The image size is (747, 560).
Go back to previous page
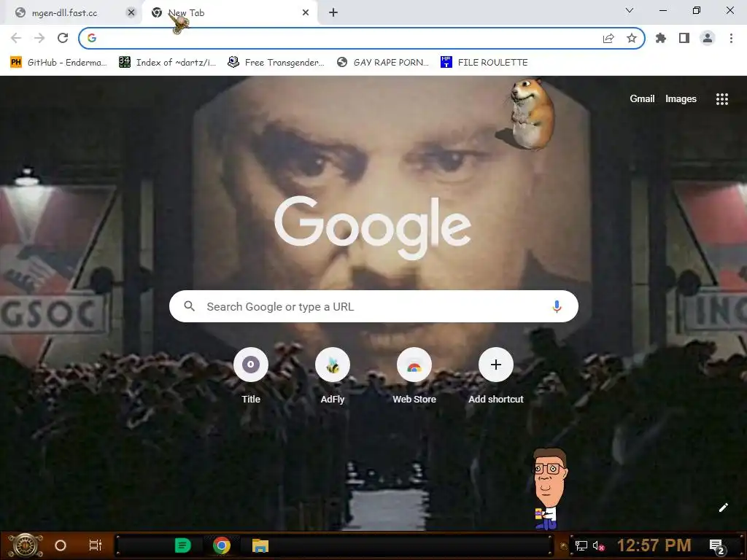coord(16,38)
